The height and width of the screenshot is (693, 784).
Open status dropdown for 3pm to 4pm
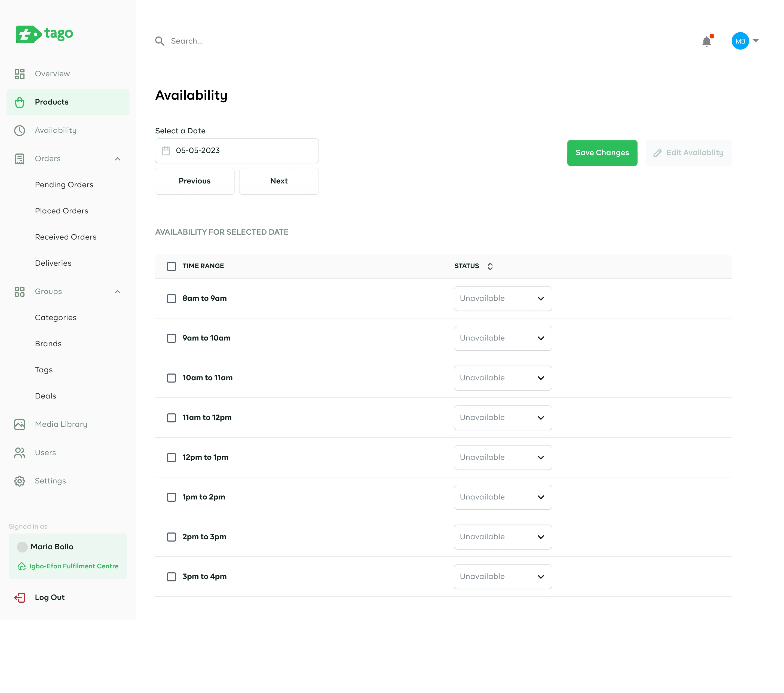click(503, 577)
